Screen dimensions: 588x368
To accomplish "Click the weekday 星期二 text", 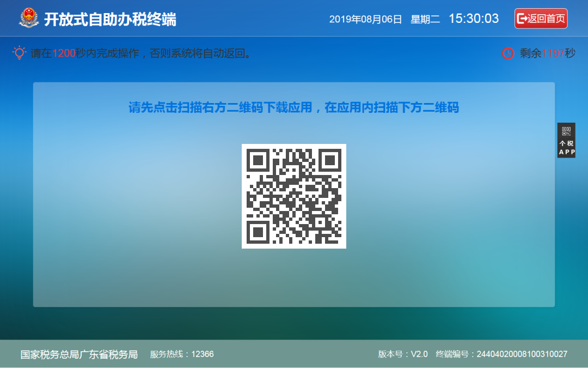I will click(x=425, y=19).
